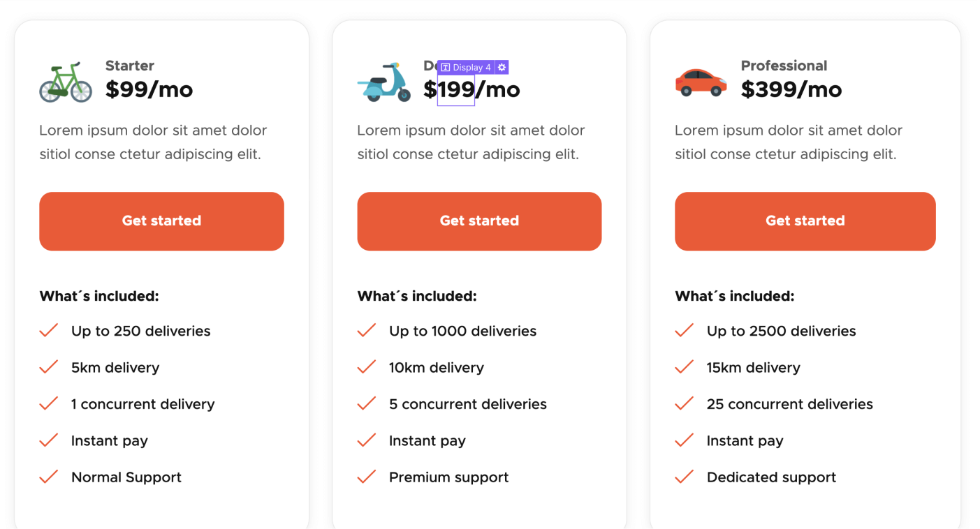This screenshot has height=529, width=980.
Task: Select the Display 4 label in the badge
Action: 471,66
